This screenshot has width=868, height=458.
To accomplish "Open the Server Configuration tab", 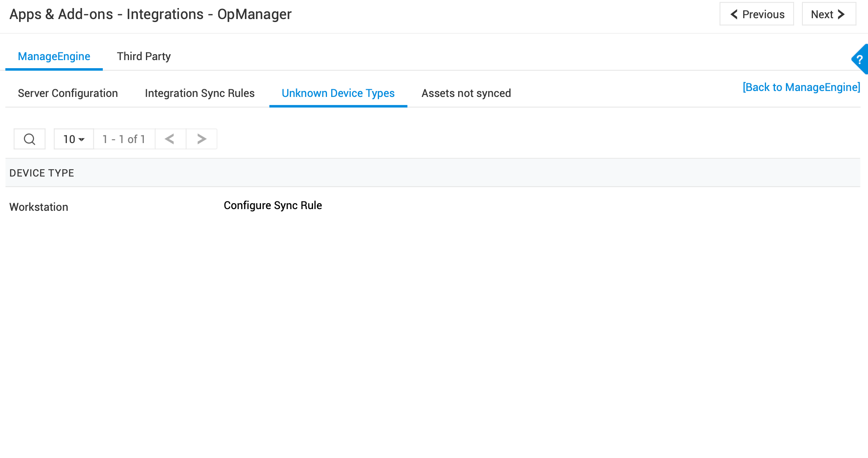I will 68,93.
